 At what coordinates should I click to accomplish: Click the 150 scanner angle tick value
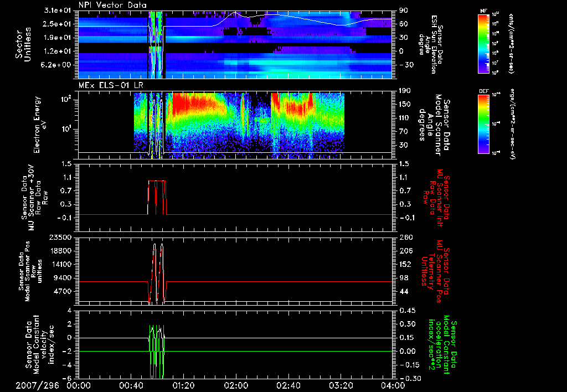point(406,104)
